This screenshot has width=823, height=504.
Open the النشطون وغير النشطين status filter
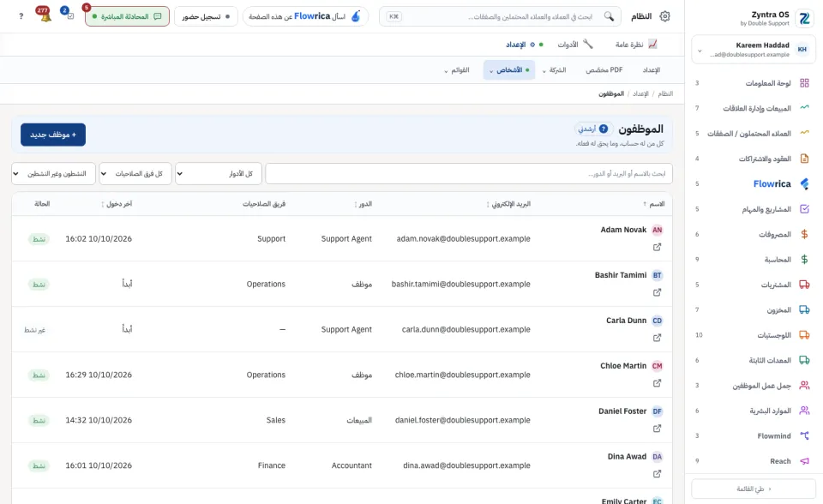pyautogui.click(x=53, y=174)
